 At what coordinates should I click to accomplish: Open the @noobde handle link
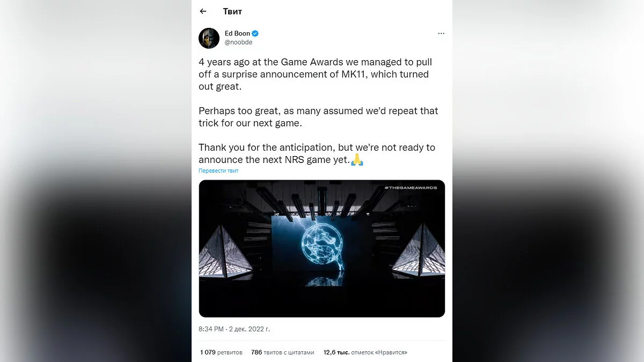[238, 42]
